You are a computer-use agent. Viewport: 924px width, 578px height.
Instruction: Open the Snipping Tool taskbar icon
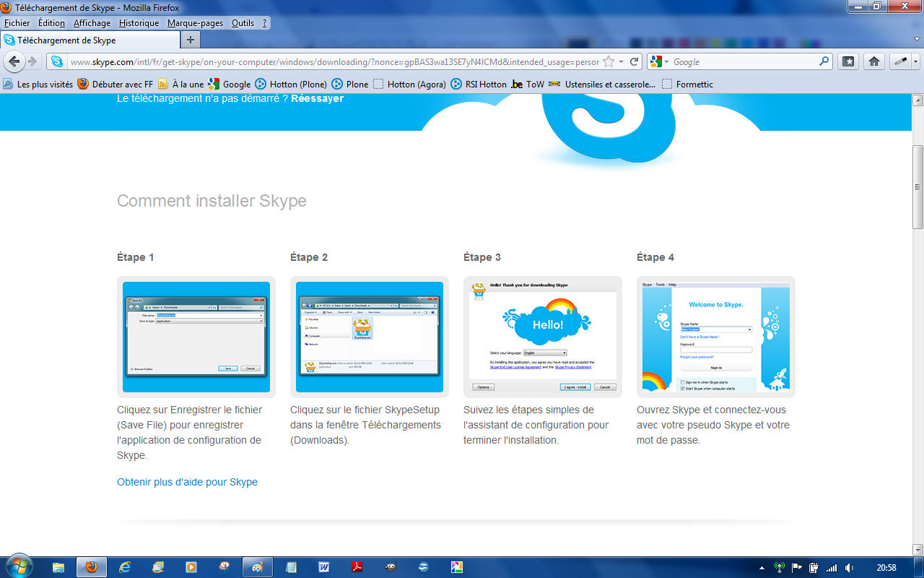[225, 567]
